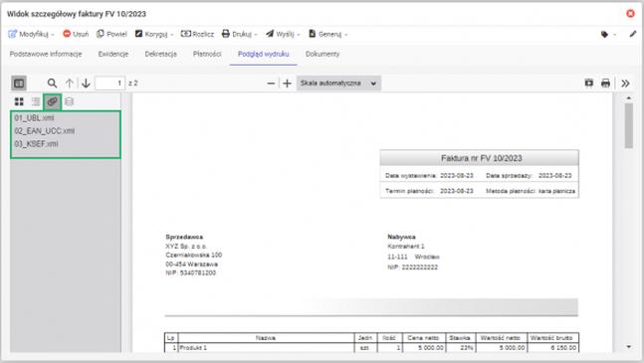Click the download document icon

588,84
